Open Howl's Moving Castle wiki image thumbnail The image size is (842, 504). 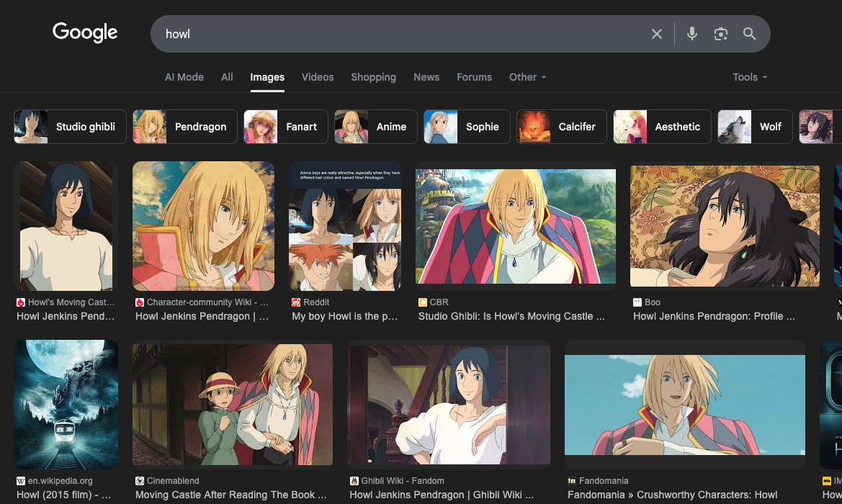66,226
